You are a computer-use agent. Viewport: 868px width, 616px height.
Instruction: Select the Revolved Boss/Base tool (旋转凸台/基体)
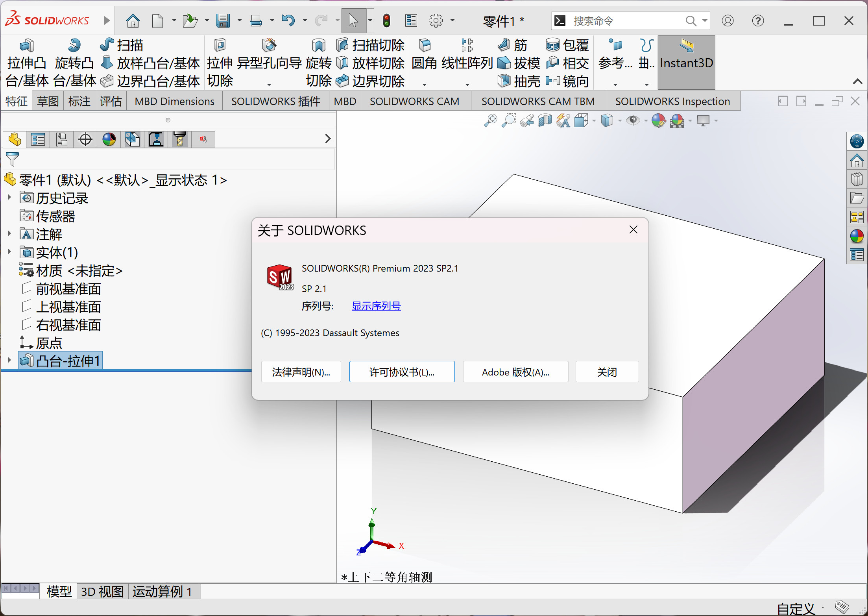[74, 63]
